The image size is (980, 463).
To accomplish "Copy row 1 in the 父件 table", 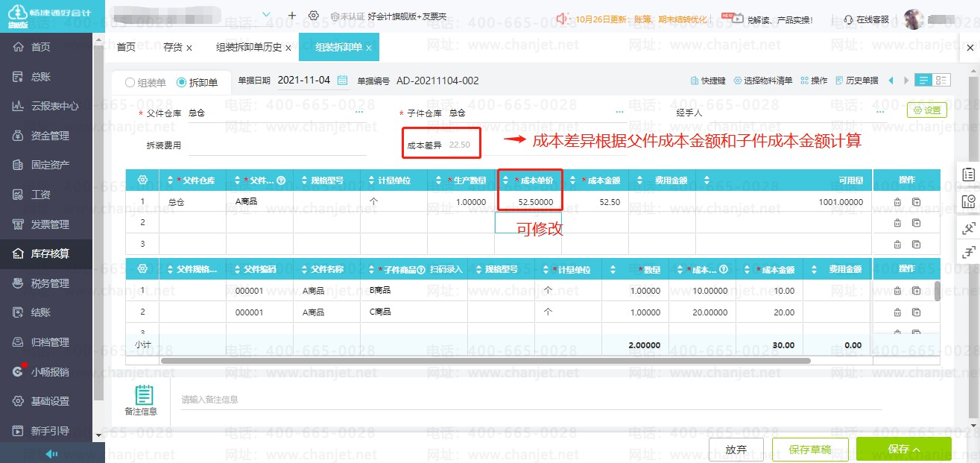I will point(916,202).
